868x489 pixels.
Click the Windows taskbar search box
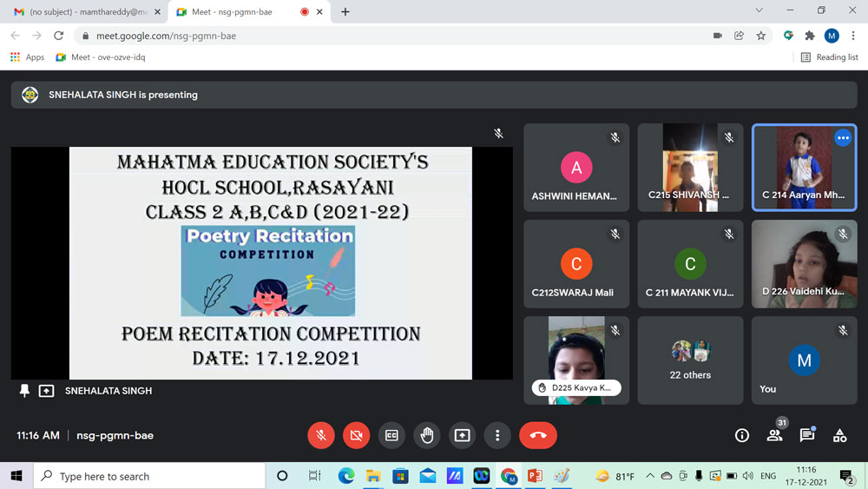pos(149,476)
